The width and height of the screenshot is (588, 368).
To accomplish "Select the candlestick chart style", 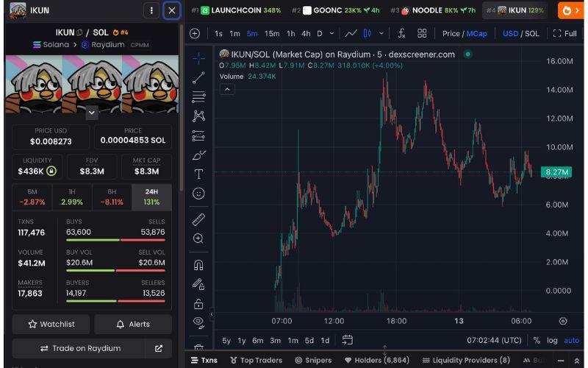I will (367, 33).
